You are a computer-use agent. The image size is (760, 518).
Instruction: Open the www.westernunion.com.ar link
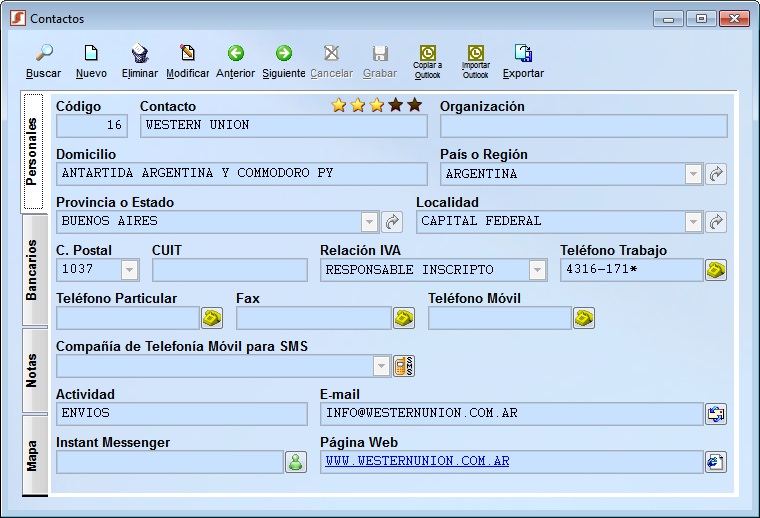pos(417,461)
